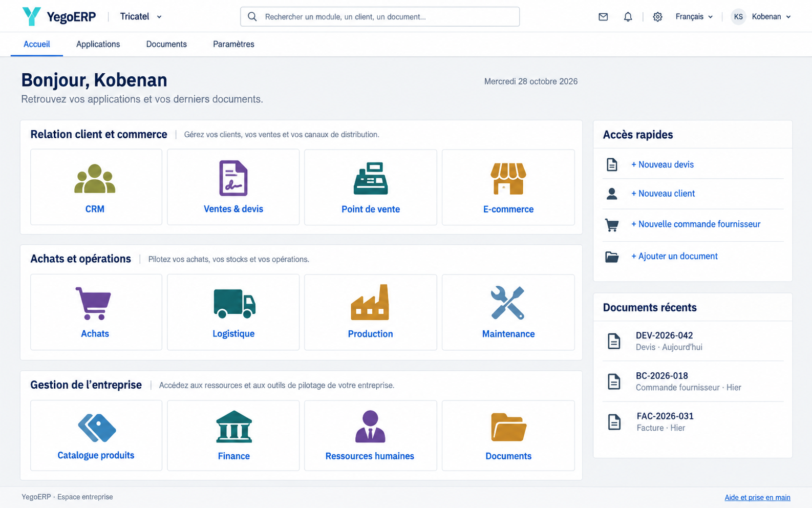Open recent invoice FAC-2026-031
Viewport: 812px width, 508px height.
click(693, 422)
